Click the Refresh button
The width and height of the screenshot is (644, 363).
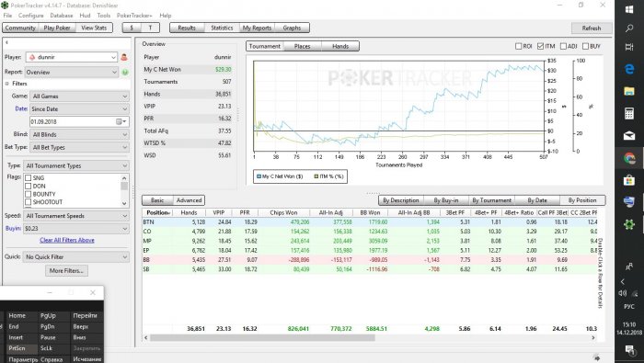click(x=592, y=28)
